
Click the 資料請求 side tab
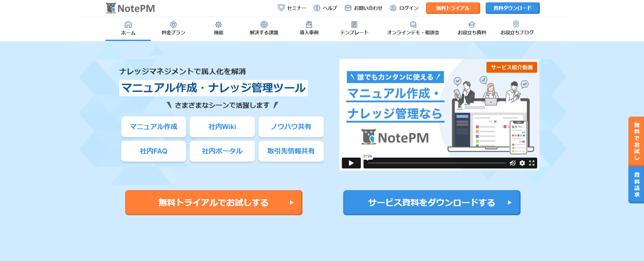coord(636,185)
